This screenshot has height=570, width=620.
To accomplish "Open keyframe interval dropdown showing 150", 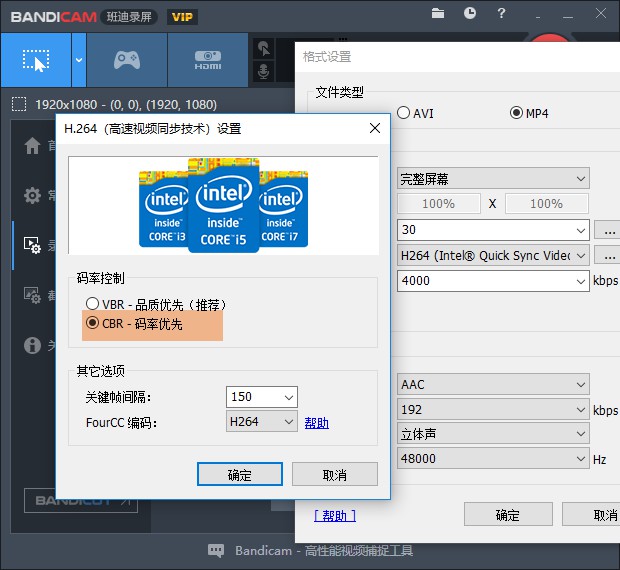I will pyautogui.click(x=262, y=396).
